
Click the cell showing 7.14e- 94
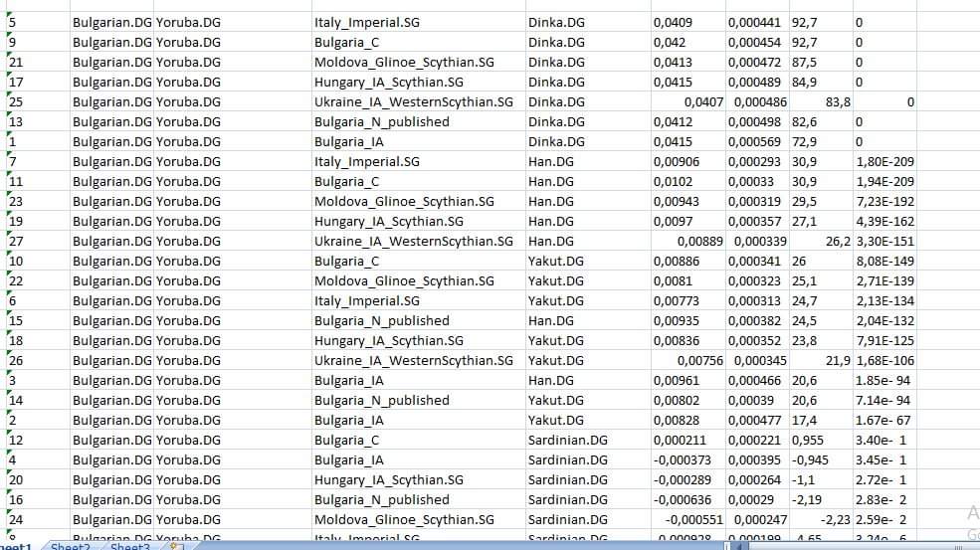pyautogui.click(x=882, y=400)
